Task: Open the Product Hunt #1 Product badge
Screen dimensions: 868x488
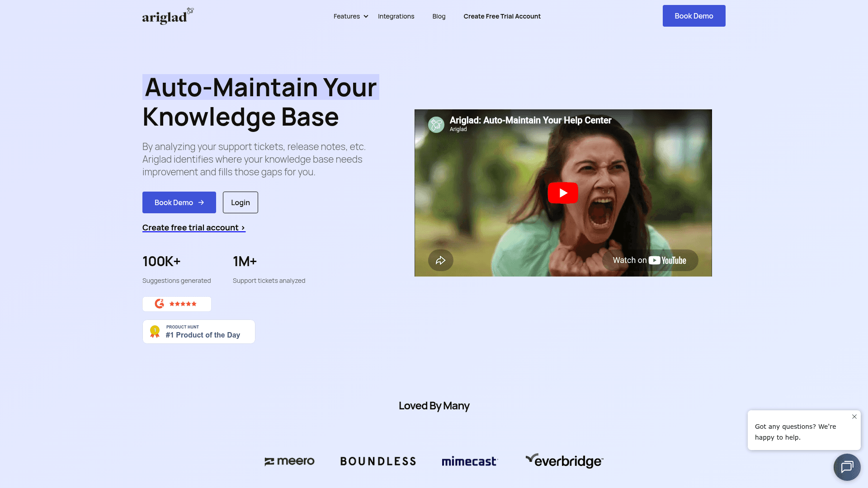Action: [199, 332]
